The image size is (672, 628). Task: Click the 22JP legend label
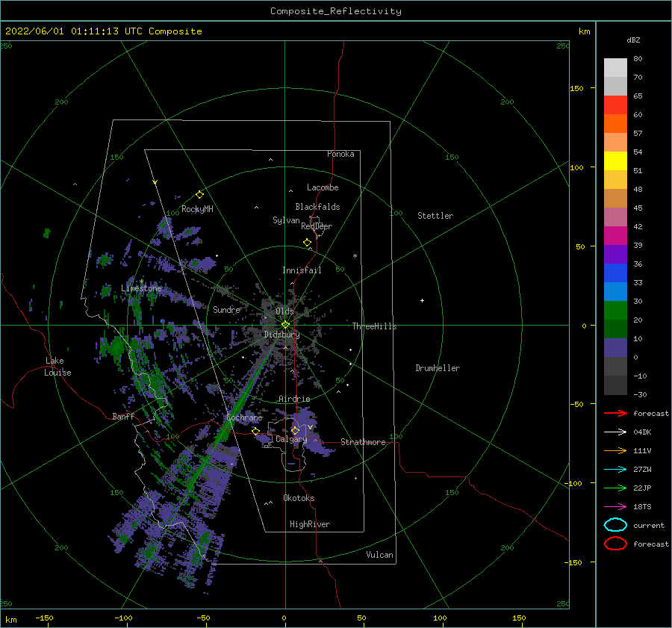(x=642, y=488)
